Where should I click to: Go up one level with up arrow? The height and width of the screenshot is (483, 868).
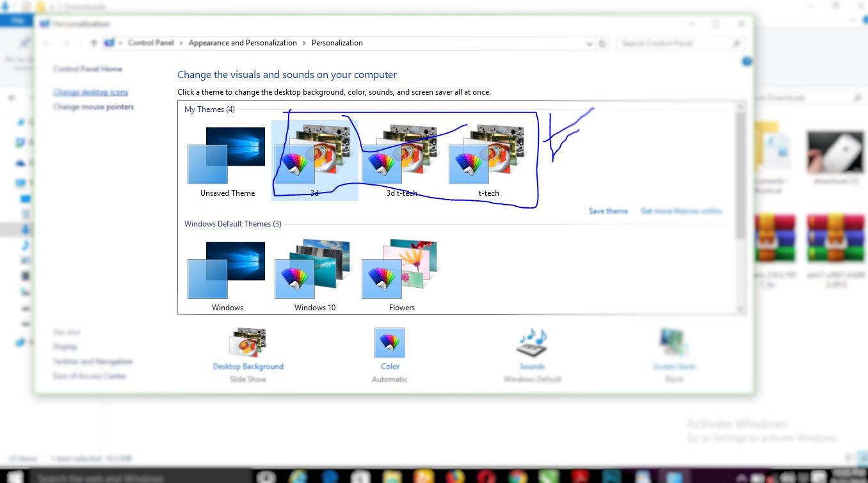click(94, 43)
